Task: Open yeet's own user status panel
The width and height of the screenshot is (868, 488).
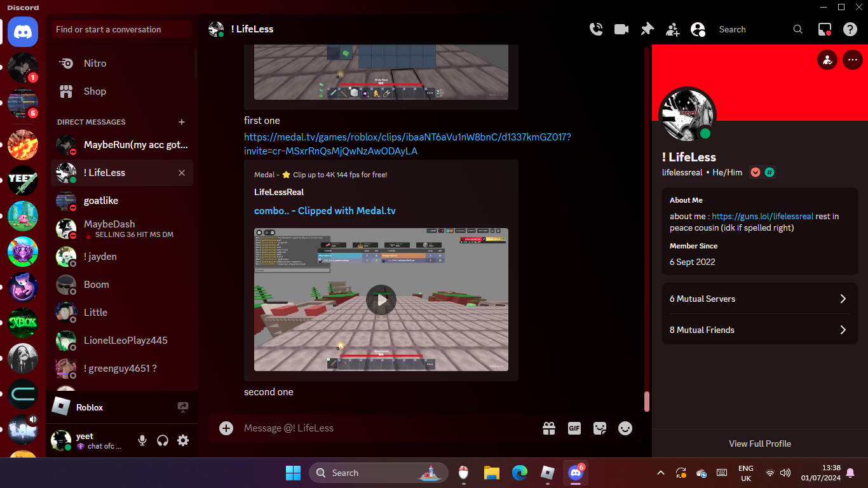Action: coord(90,440)
